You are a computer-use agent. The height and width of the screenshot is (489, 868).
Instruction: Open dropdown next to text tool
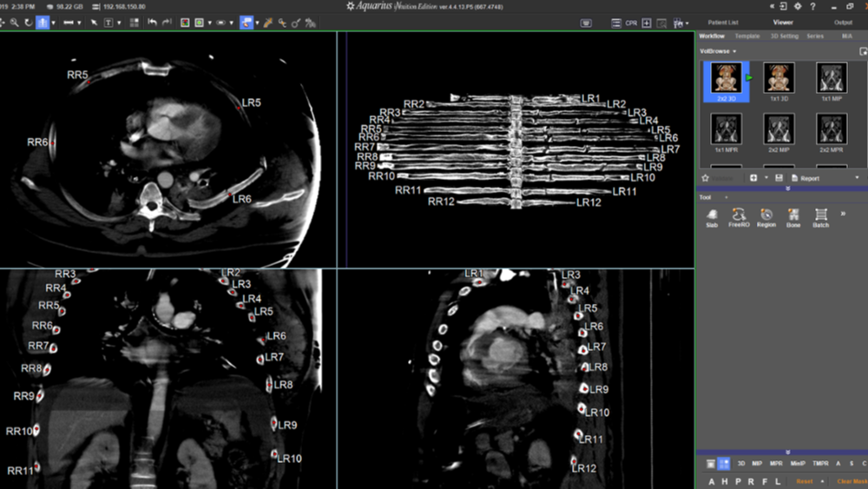click(119, 23)
